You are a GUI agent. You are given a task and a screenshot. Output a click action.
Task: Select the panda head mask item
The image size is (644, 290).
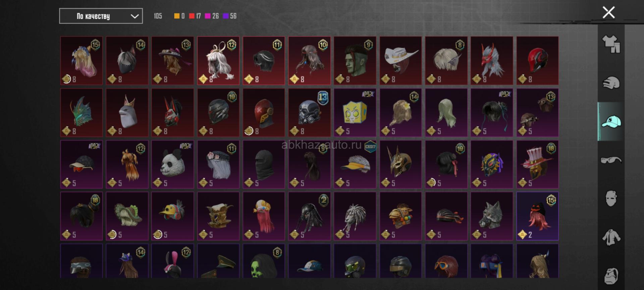click(x=173, y=164)
